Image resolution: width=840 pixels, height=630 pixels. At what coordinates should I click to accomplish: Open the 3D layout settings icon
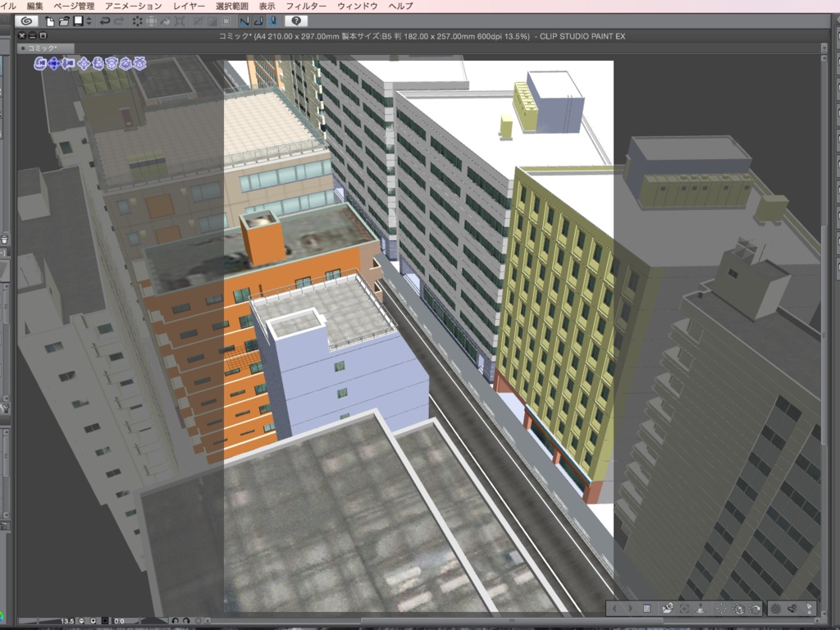click(792, 609)
